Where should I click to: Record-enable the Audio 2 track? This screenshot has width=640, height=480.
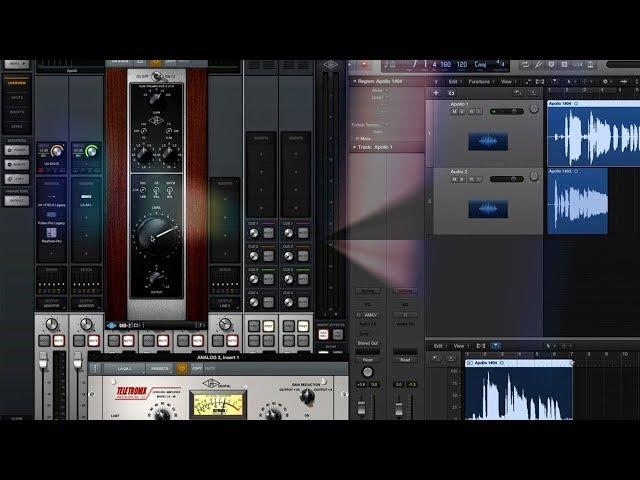pos(471,179)
